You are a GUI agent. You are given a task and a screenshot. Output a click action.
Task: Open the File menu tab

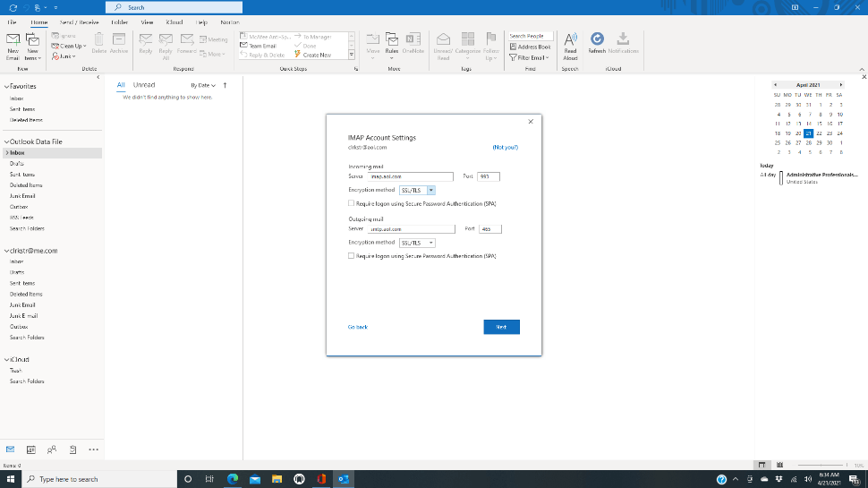point(12,22)
